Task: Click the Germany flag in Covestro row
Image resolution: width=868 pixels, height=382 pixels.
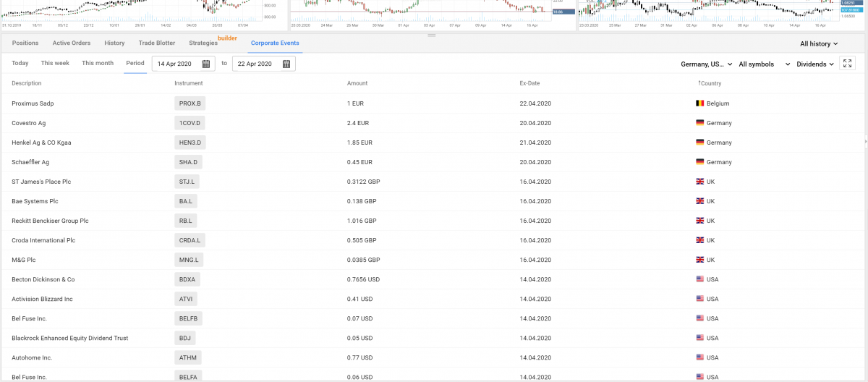Action: [x=699, y=123]
